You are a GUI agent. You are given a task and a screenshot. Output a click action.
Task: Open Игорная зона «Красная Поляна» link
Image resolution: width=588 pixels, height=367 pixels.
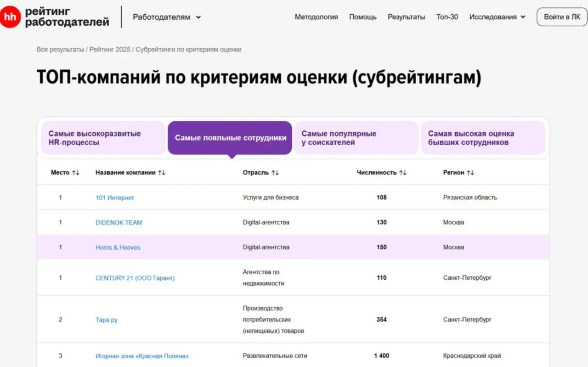click(x=142, y=356)
